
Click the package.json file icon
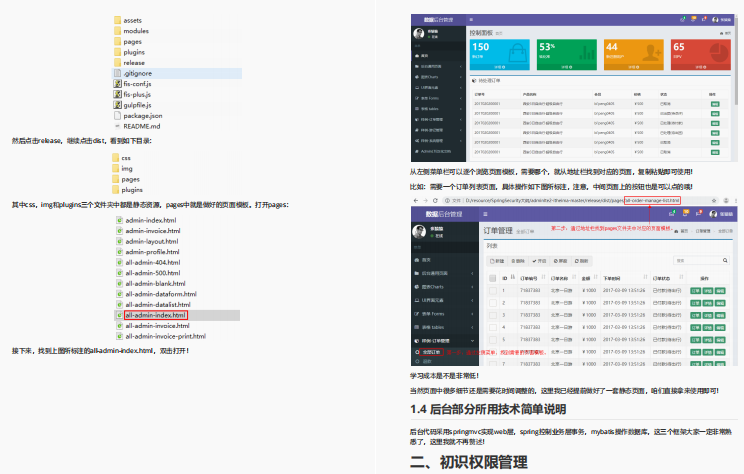117,115
